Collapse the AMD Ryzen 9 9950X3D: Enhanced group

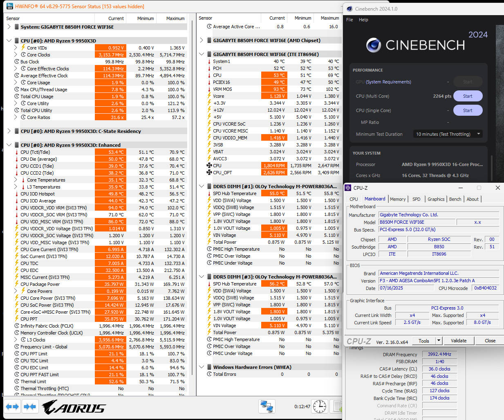pyautogui.click(x=9, y=145)
